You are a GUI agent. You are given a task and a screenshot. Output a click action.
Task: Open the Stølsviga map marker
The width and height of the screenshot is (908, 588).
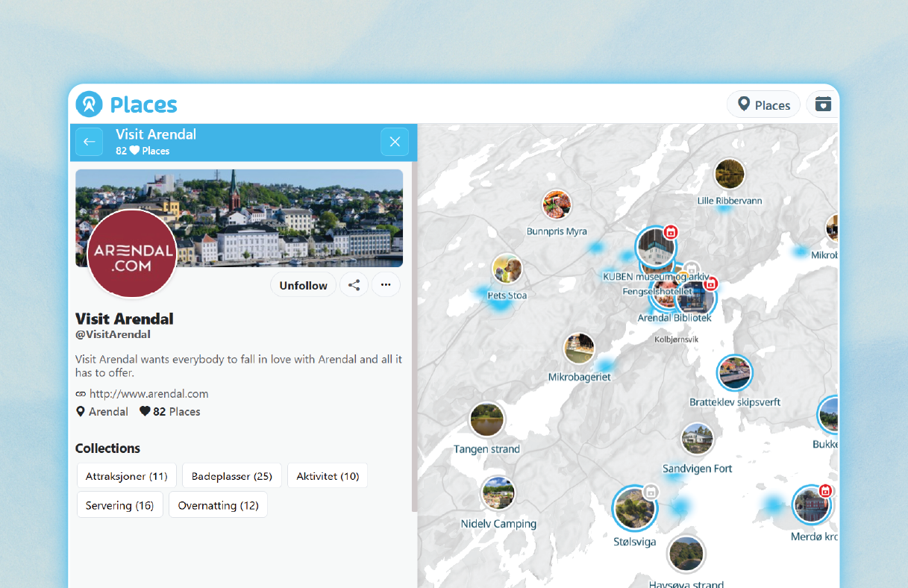pos(634,508)
